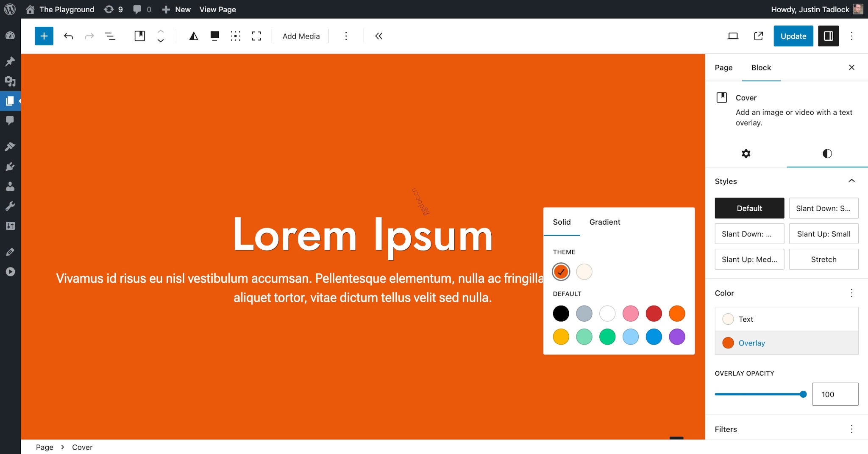Open the document overview list view
Viewport: 868px width, 454px height.
pyautogui.click(x=110, y=36)
